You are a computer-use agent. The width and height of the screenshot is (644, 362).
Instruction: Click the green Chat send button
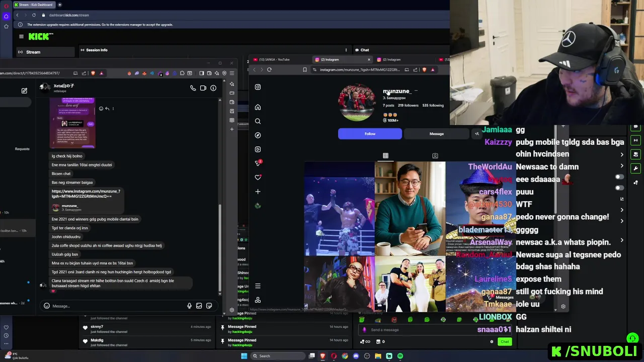tap(505, 341)
